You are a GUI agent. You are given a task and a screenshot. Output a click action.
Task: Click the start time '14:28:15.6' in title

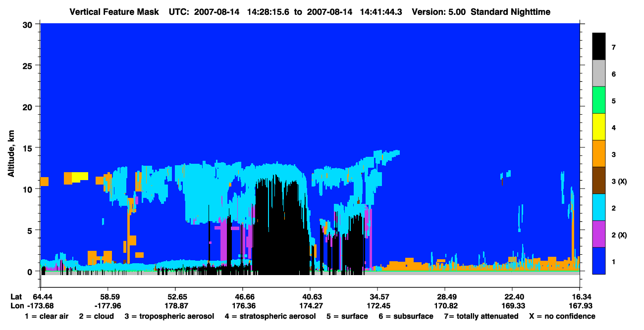(x=268, y=11)
